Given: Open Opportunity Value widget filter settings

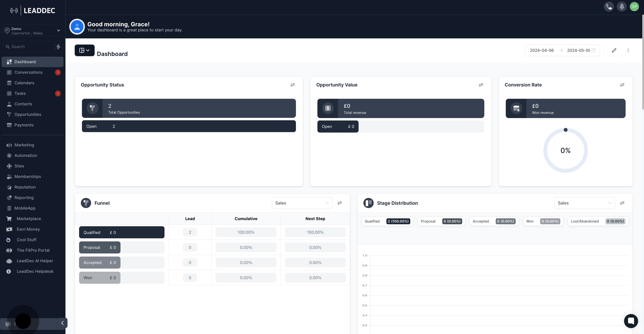Looking at the screenshot, I should [481, 85].
